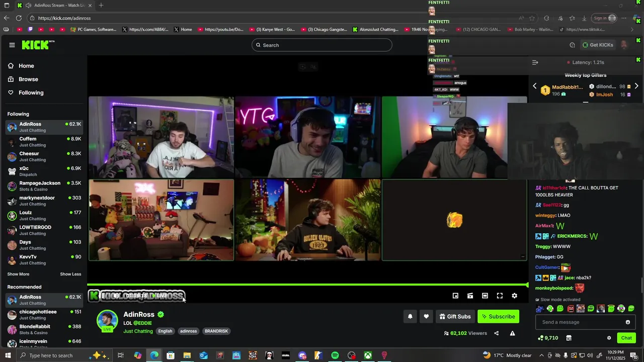Viewport: 644px width, 362px height.
Task: Open the Just Chatting category link
Action: 138,331
